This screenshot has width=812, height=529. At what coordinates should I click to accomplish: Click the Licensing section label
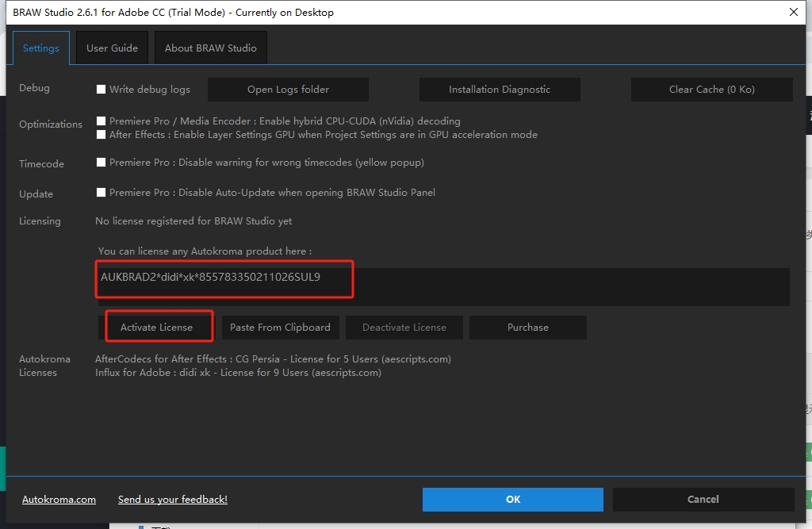[x=40, y=221]
